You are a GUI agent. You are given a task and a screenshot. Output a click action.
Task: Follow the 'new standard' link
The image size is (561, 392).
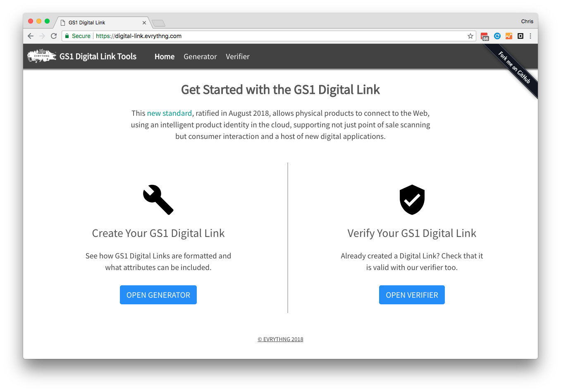(169, 113)
